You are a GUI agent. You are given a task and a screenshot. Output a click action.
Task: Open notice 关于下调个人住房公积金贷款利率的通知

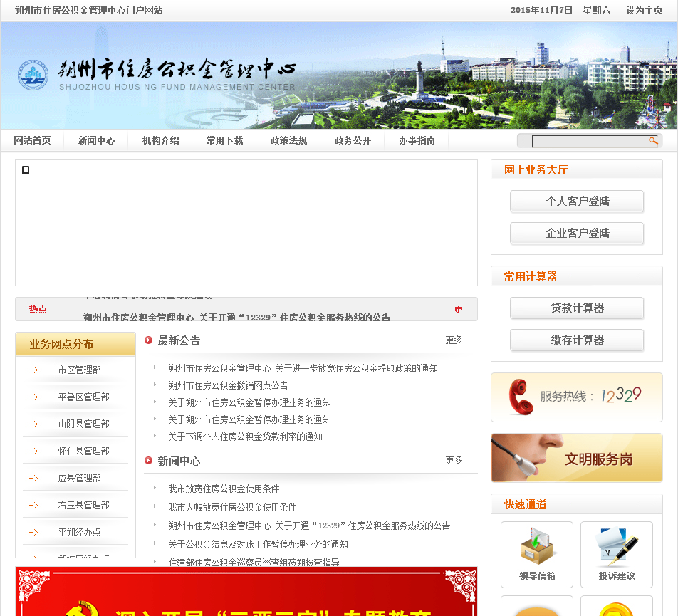click(x=245, y=437)
